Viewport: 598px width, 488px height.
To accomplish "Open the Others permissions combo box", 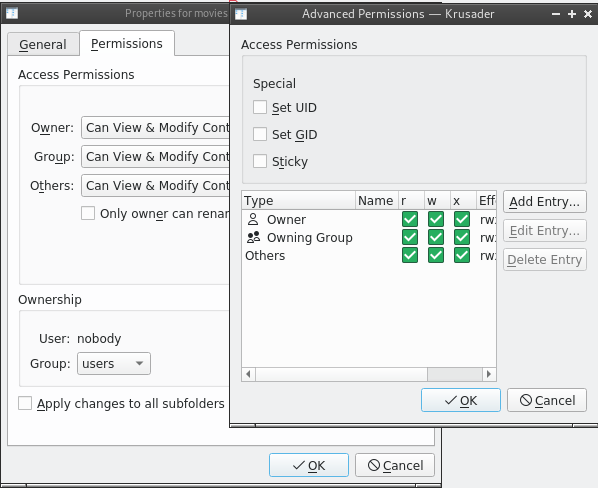I will pos(156,185).
